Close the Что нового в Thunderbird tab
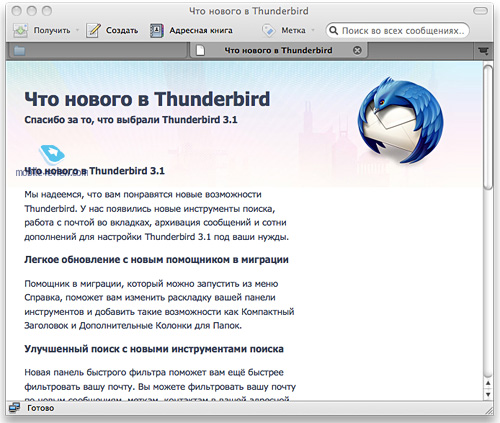500x423 pixels. coord(357,50)
